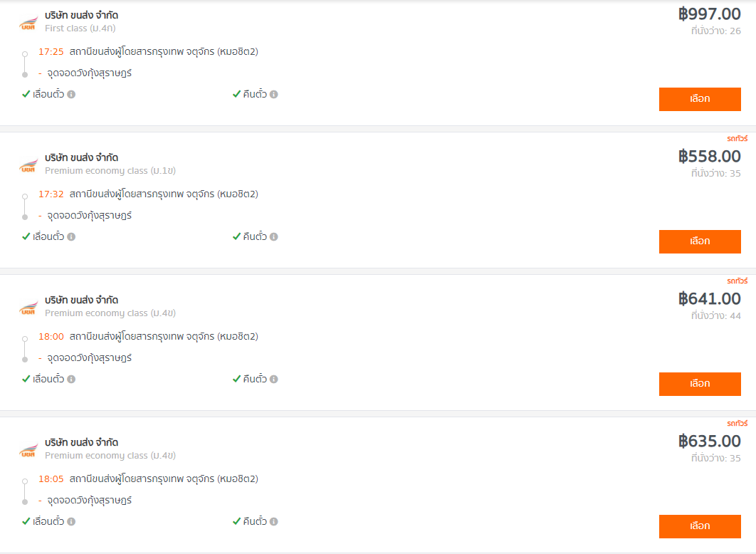Click the ฿641.00 price text

710,299
